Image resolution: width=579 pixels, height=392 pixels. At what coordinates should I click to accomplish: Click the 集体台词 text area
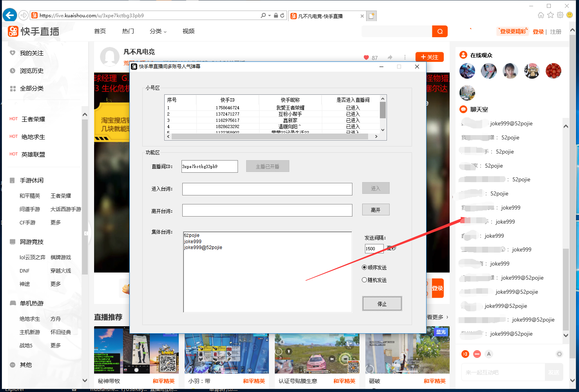[267, 272]
